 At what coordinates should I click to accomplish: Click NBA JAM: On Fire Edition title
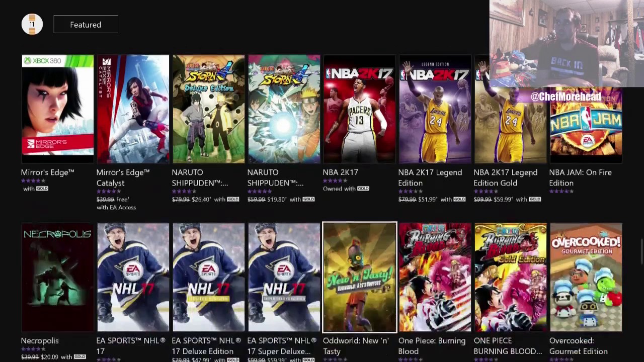[x=581, y=178]
